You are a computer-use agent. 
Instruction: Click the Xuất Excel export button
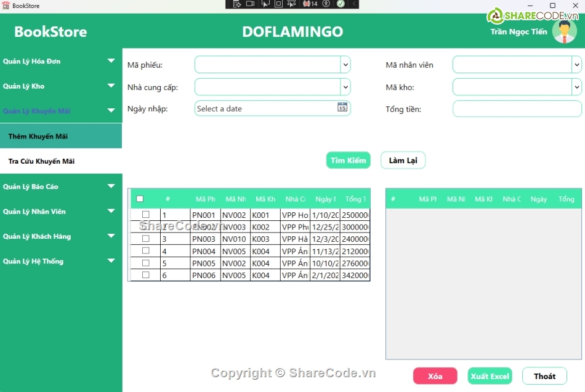pos(490,376)
